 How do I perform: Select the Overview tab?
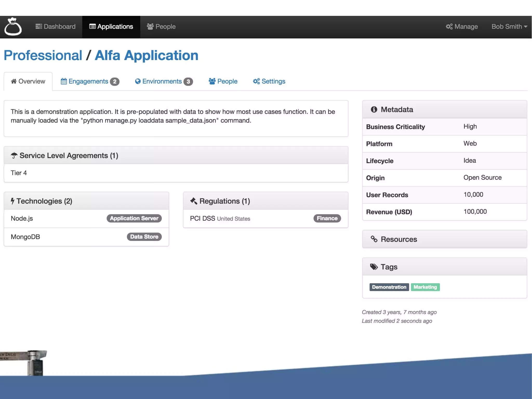pos(28,81)
